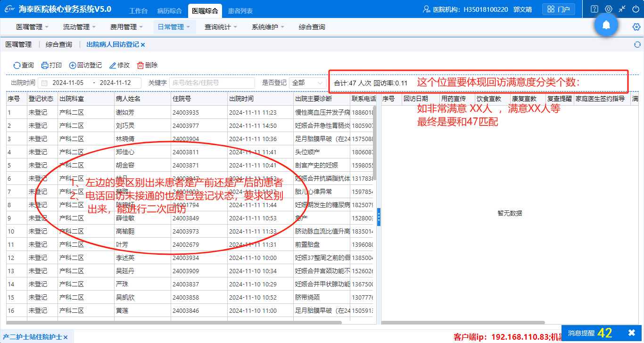Click the 海泰 logo in the title bar
Screen dimensions: 644x343
click(10, 9)
